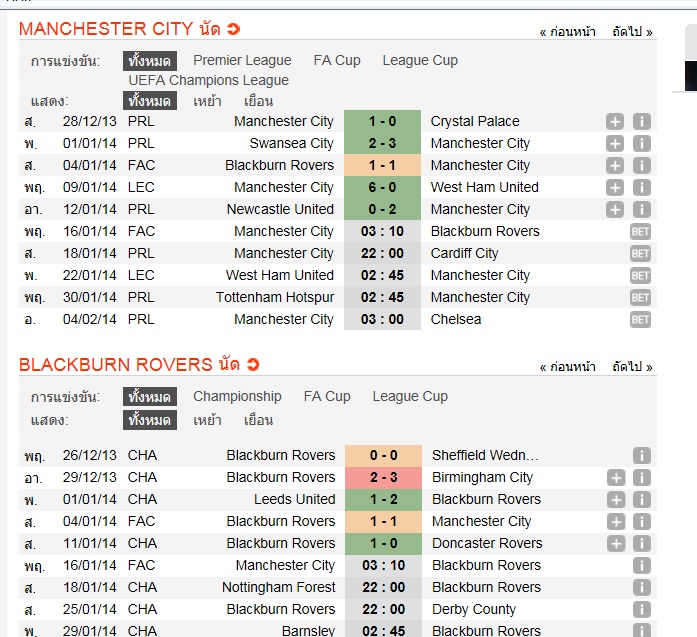Click the orange arrow beside MANCHESTER CITY heading
Screen dimensions: 697x637
[233, 29]
